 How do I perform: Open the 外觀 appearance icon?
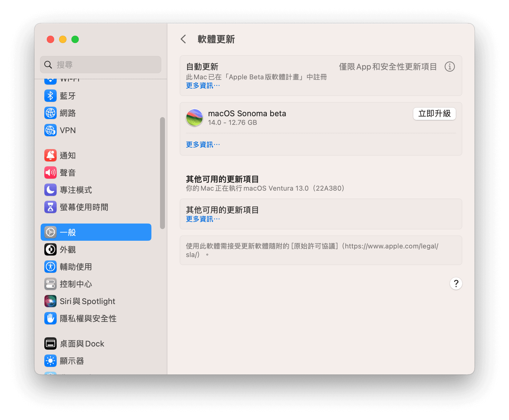(50, 249)
